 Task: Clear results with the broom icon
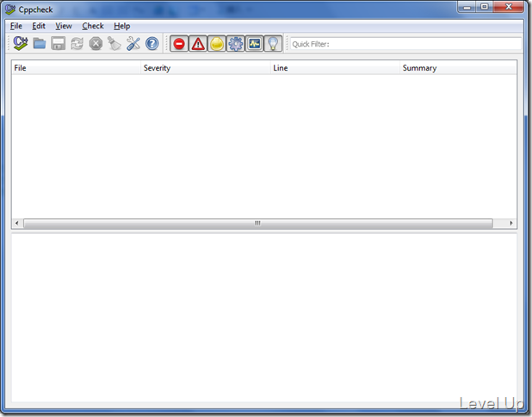114,44
